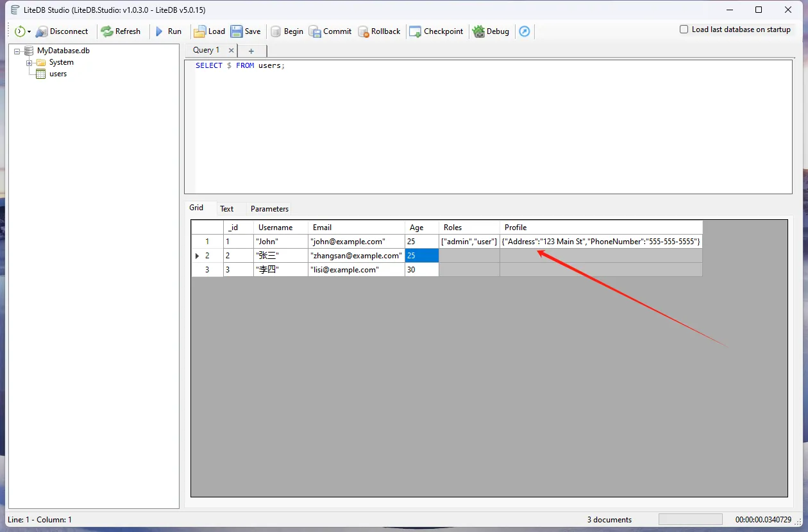Add a new query tab with plus
This screenshot has width=808, height=532.
(251, 51)
